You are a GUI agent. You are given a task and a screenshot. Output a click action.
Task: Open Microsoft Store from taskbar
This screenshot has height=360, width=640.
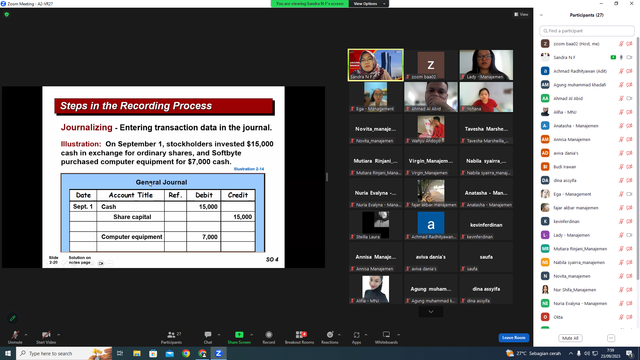153,353
